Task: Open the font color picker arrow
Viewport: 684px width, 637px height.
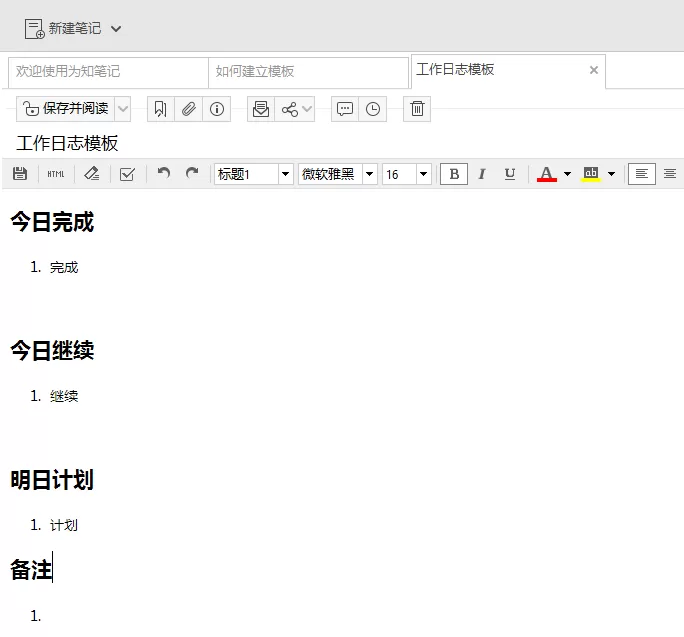Action: (x=567, y=174)
